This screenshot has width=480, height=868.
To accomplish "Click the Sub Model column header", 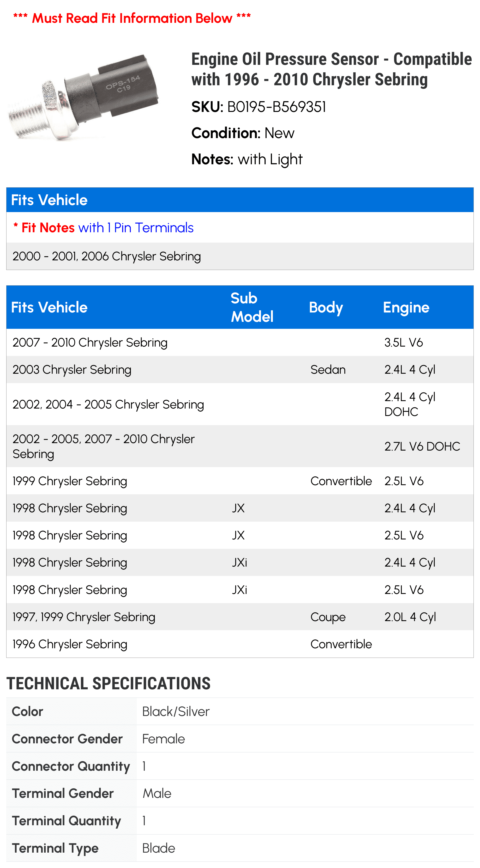I will [252, 307].
